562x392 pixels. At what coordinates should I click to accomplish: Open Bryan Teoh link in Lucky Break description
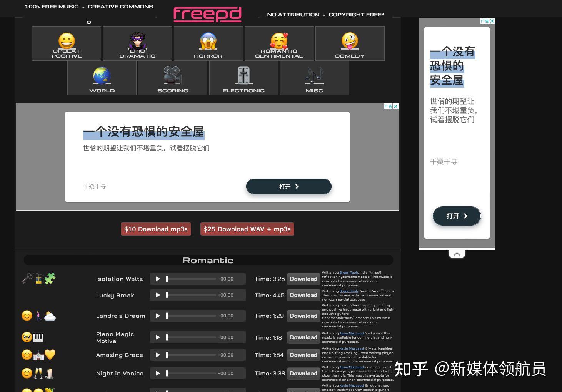pos(349,291)
